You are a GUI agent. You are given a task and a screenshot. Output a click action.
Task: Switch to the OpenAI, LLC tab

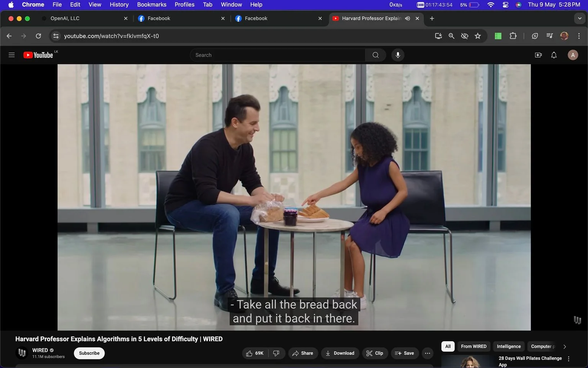pyautogui.click(x=84, y=18)
